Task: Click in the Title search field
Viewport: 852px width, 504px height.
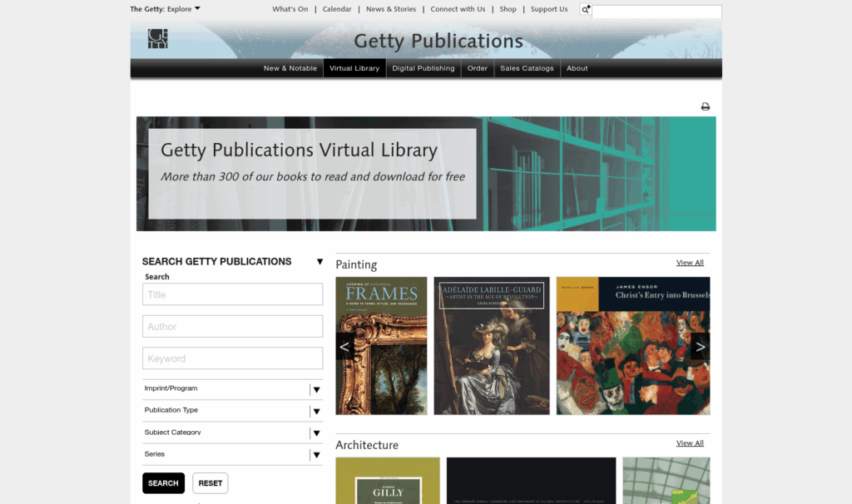Action: click(x=232, y=294)
